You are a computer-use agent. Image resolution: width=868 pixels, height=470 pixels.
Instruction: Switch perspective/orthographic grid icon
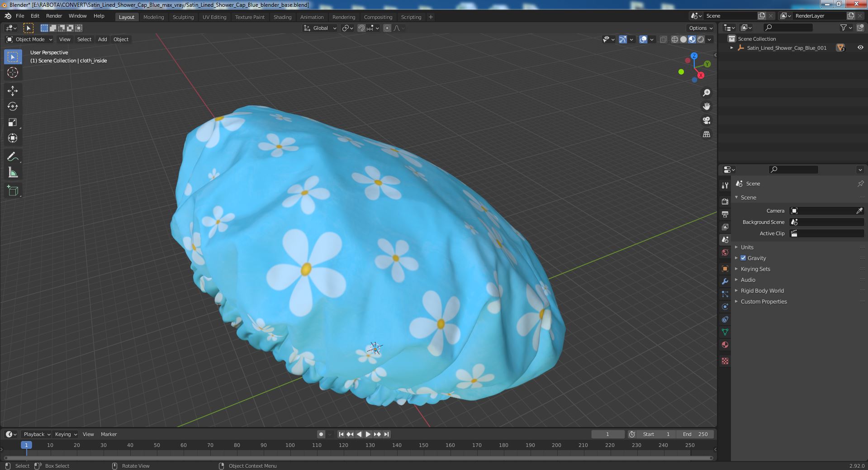pyautogui.click(x=706, y=134)
